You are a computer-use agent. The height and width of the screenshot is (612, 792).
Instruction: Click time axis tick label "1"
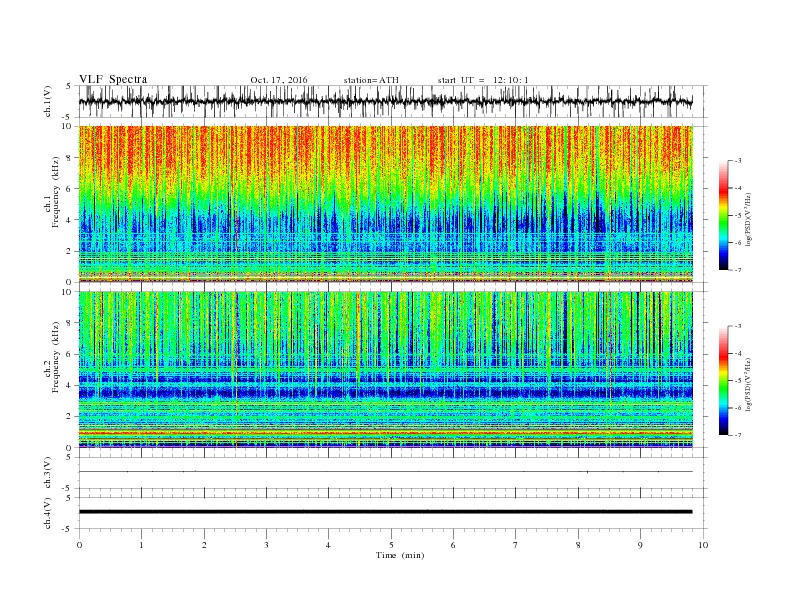(141, 545)
